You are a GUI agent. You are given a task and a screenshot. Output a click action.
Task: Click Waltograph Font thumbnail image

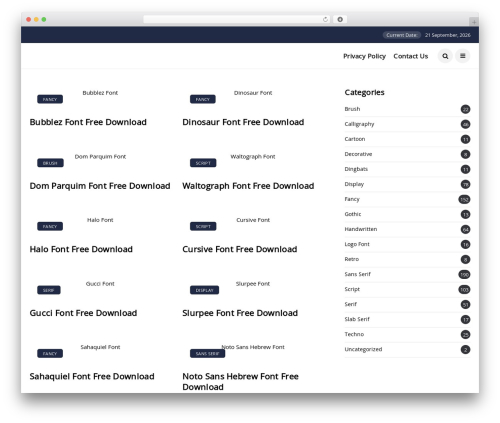coord(253,156)
